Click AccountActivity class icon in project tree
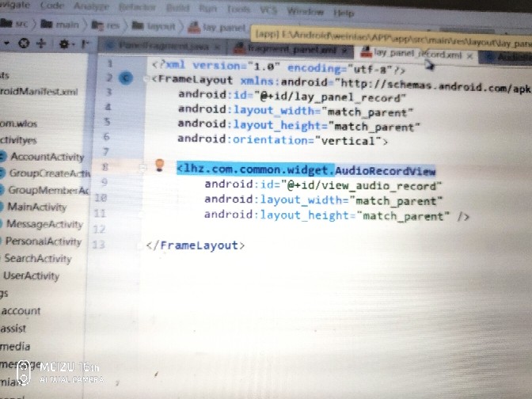 [2, 157]
